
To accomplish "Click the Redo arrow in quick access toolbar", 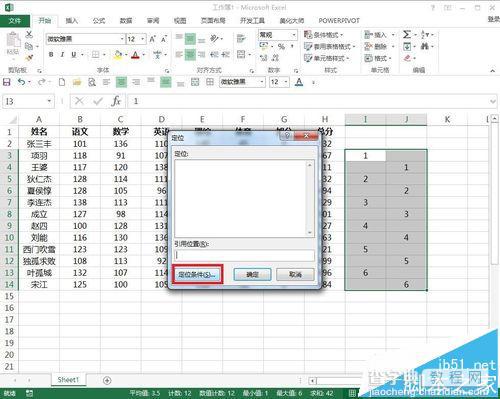I will click(x=41, y=82).
